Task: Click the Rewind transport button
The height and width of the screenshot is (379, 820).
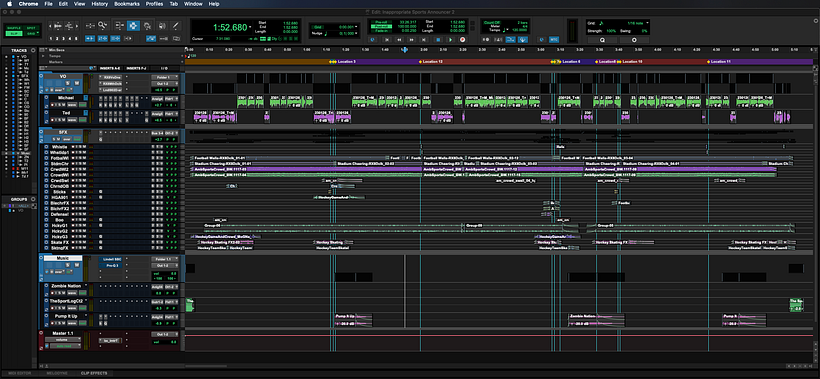Action: coord(399,40)
